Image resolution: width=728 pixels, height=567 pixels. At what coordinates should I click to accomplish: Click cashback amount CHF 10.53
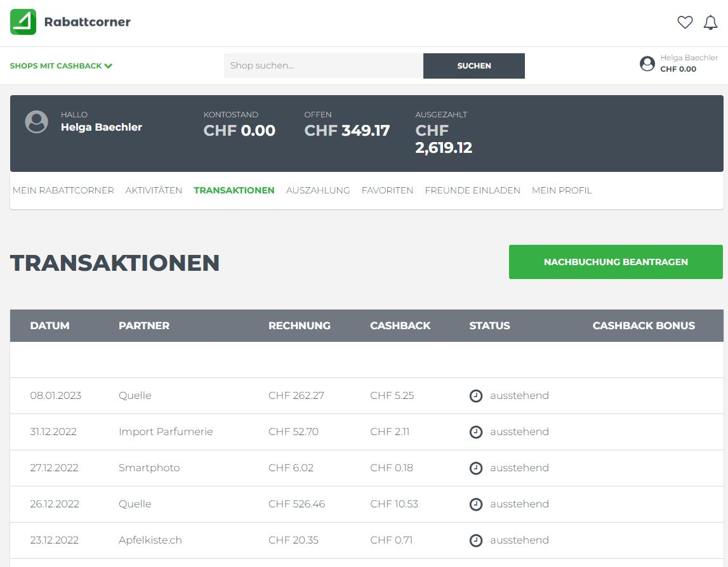tap(394, 504)
